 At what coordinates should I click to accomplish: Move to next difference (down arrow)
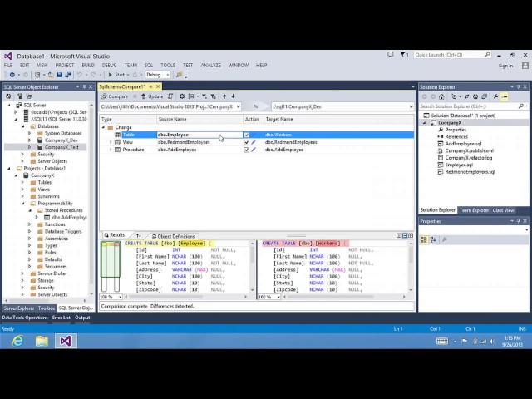tap(234, 96)
